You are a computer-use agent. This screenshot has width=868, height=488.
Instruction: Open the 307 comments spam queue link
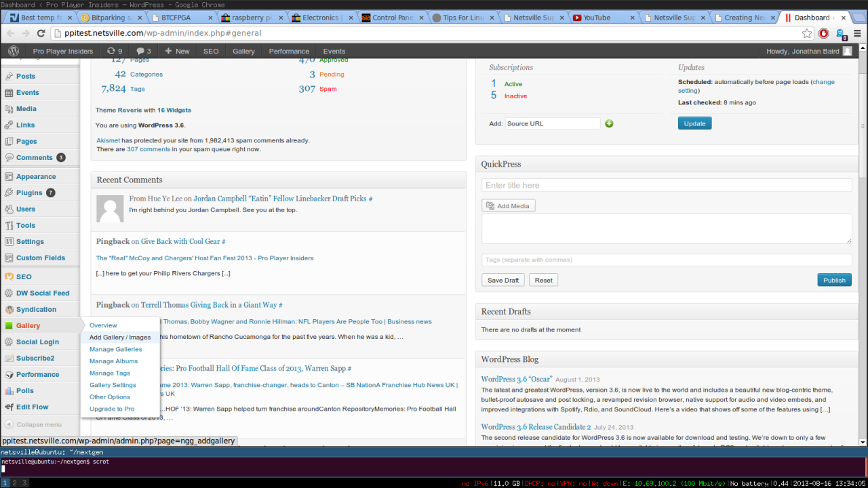click(149, 149)
